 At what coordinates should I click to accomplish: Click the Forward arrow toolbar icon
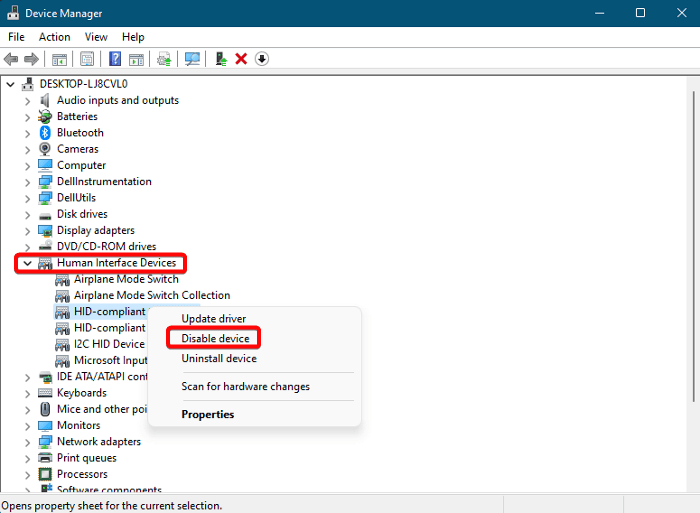(31, 59)
